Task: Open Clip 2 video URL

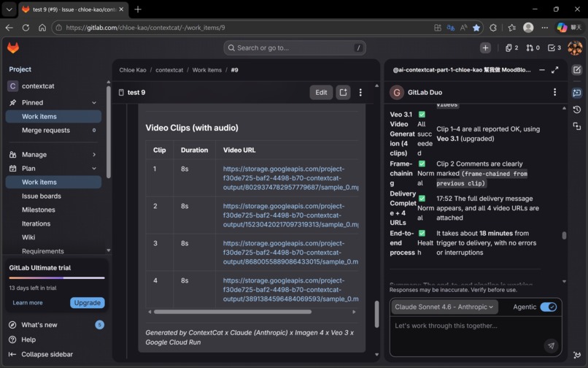Action: coord(290,215)
